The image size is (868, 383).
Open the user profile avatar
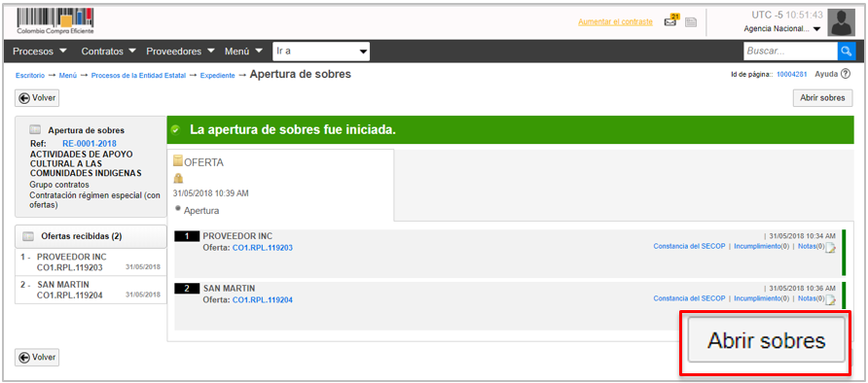pos(842,22)
